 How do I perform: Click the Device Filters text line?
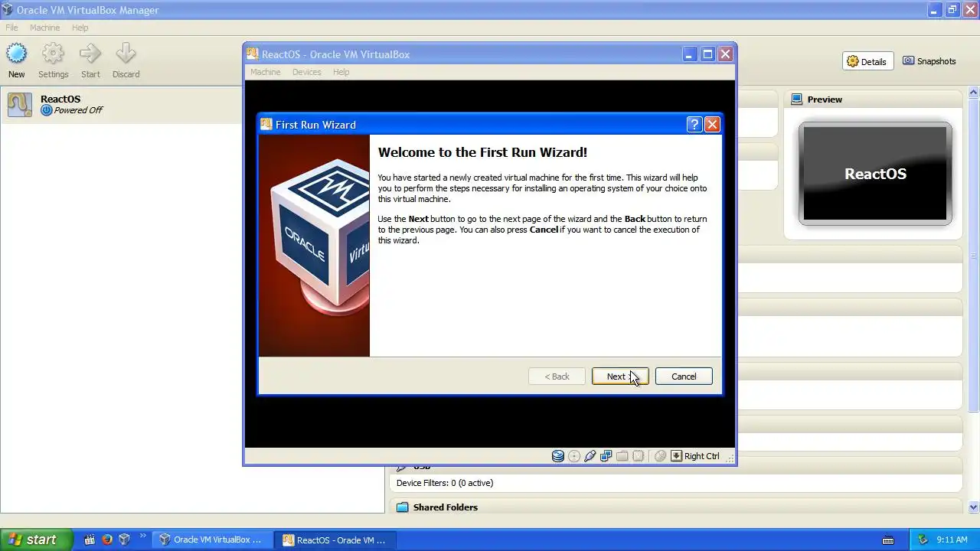[445, 483]
